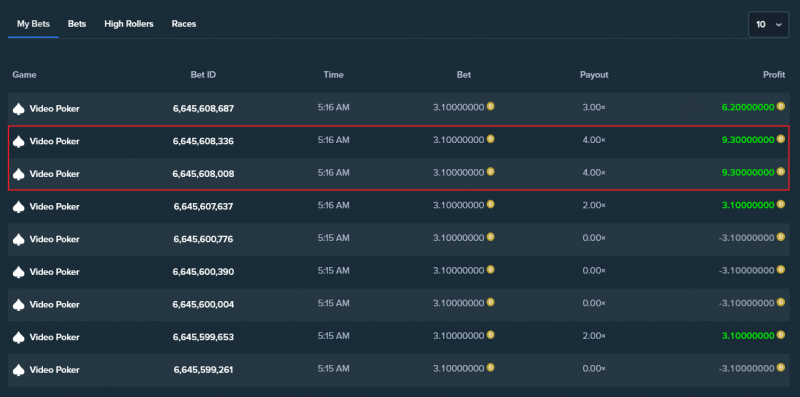Screen dimensions: 800x397
Task: Click profit value 6.20000000
Action: coord(748,107)
